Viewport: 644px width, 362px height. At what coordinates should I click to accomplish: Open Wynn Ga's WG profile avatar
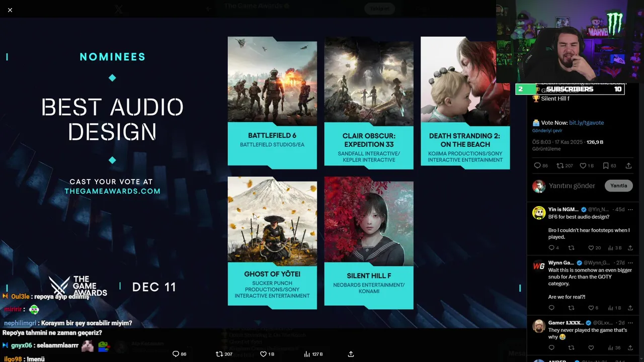(x=539, y=266)
